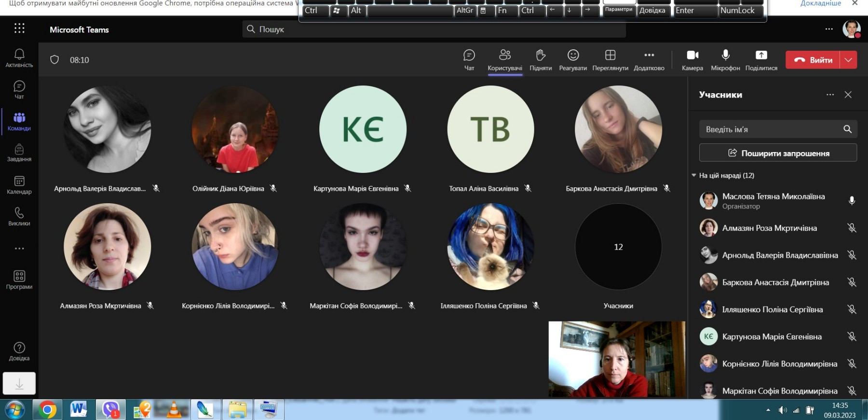
Task: Click the Поширити запрошення button
Action: (778, 153)
